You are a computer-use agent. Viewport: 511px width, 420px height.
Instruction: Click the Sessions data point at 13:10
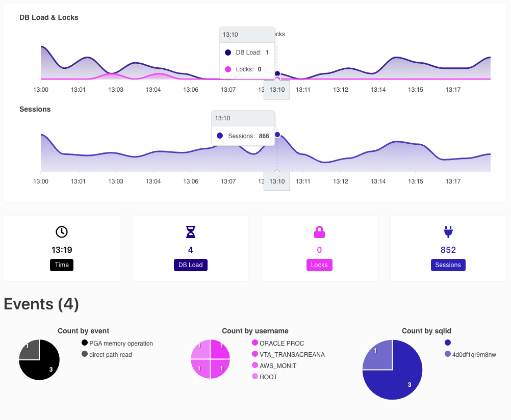(x=277, y=135)
